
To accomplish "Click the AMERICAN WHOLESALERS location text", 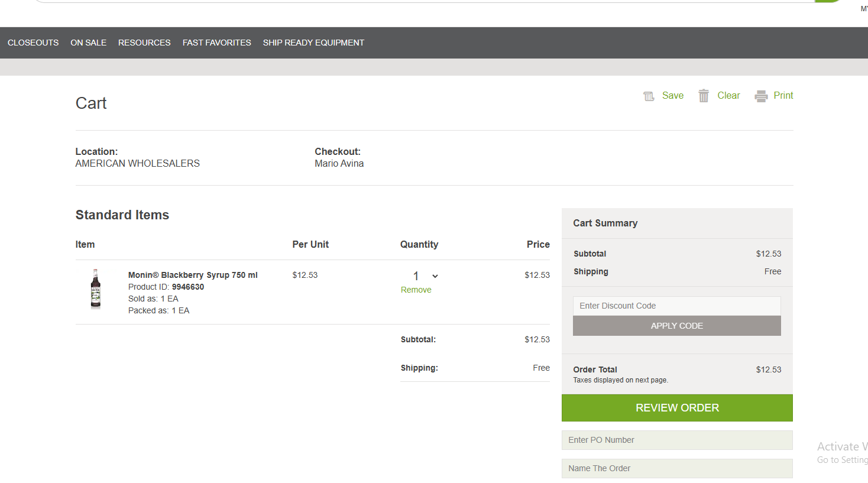I will (138, 163).
